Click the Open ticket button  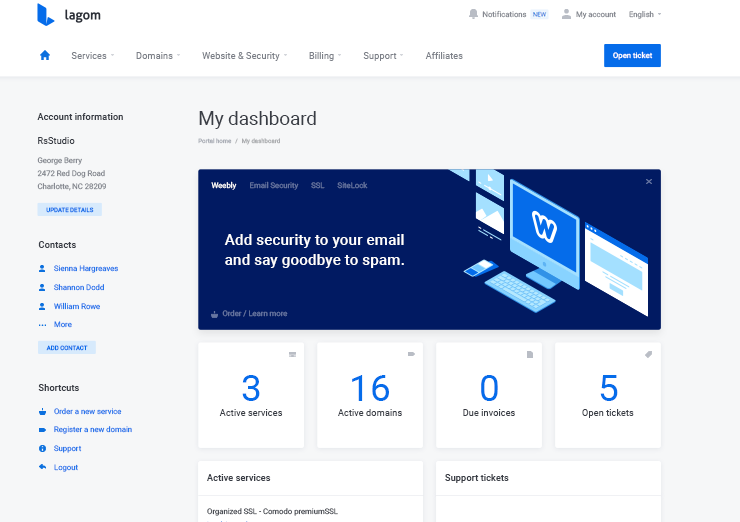[632, 56]
